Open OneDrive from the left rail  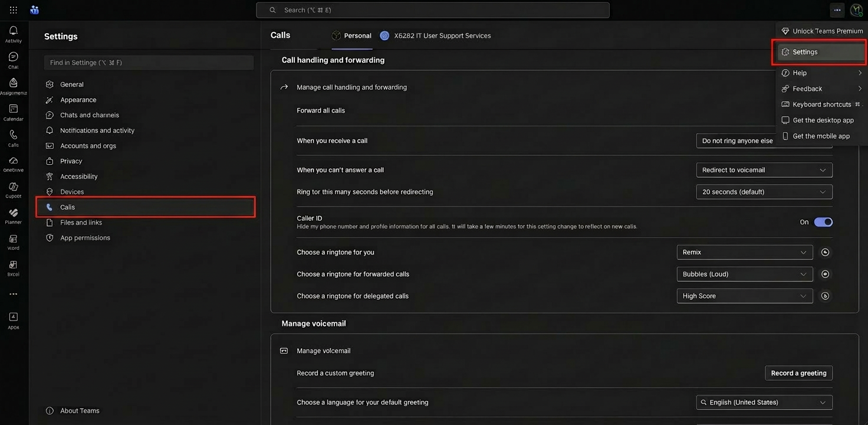pos(13,164)
